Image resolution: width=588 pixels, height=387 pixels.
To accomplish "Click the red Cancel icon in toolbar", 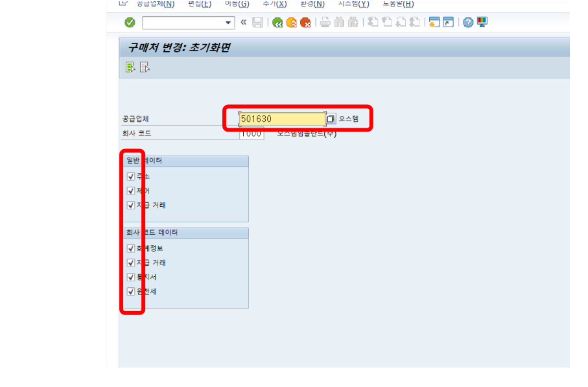I will coord(305,23).
